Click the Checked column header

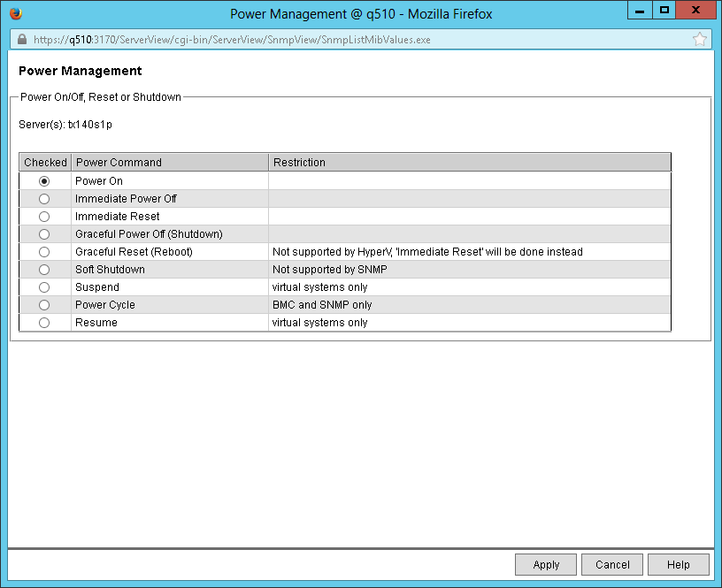pyautogui.click(x=44, y=162)
